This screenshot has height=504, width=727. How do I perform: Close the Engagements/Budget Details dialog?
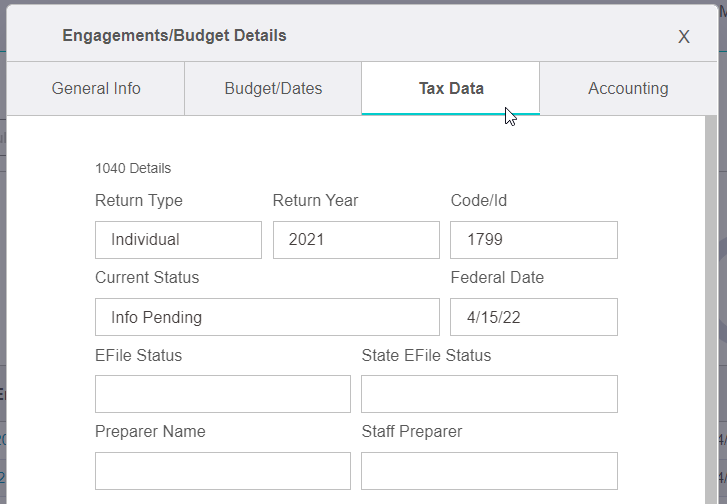pos(684,37)
